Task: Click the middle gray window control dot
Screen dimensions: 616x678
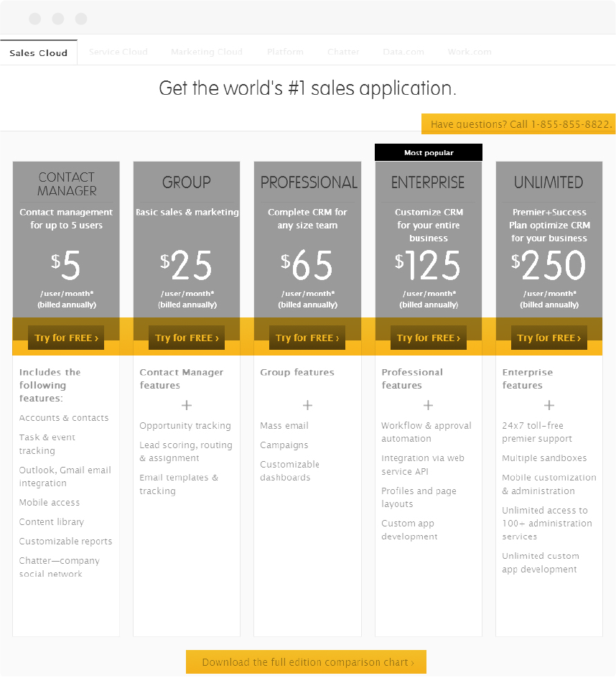Action: pos(57,18)
